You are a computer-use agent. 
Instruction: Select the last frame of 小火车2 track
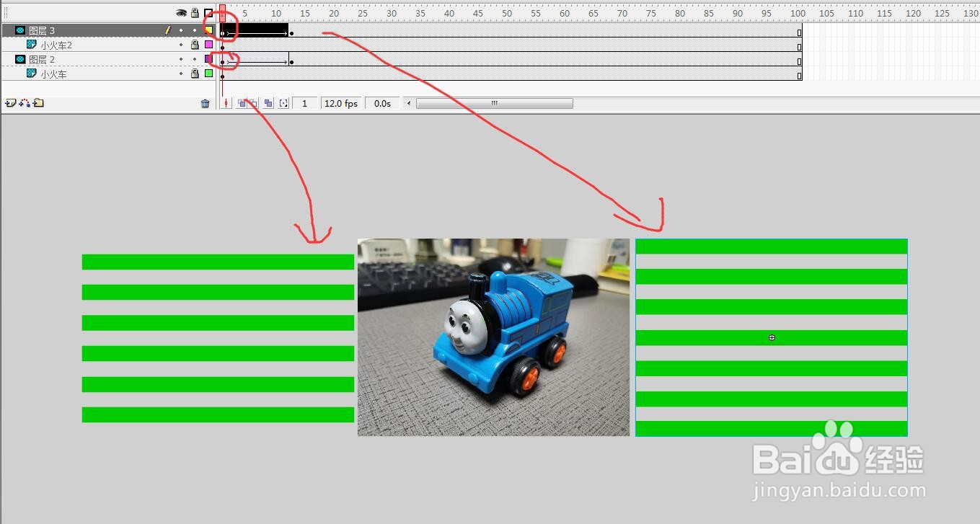(799, 45)
